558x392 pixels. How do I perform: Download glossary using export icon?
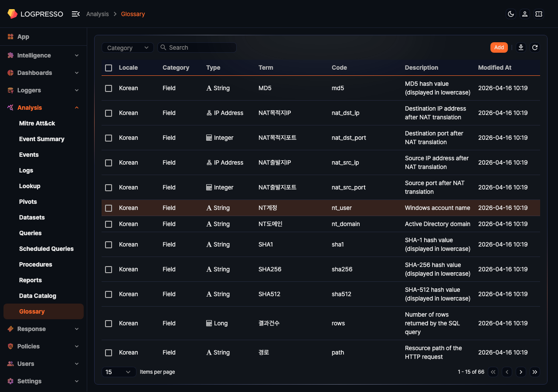pos(521,47)
